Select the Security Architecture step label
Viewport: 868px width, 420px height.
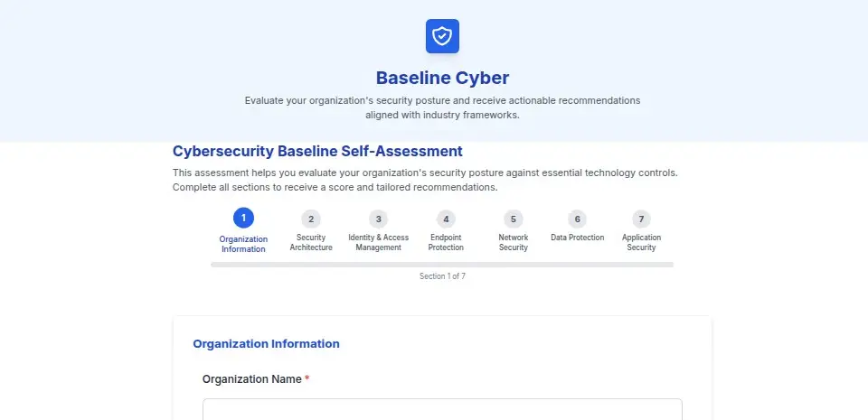311,242
